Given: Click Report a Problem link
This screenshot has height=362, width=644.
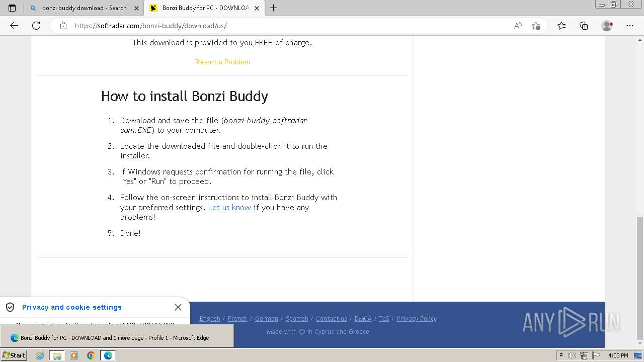Looking at the screenshot, I should click(222, 62).
